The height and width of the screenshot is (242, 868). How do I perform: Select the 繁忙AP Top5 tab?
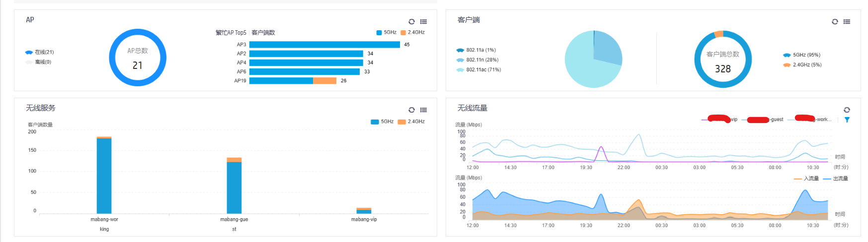[231, 33]
